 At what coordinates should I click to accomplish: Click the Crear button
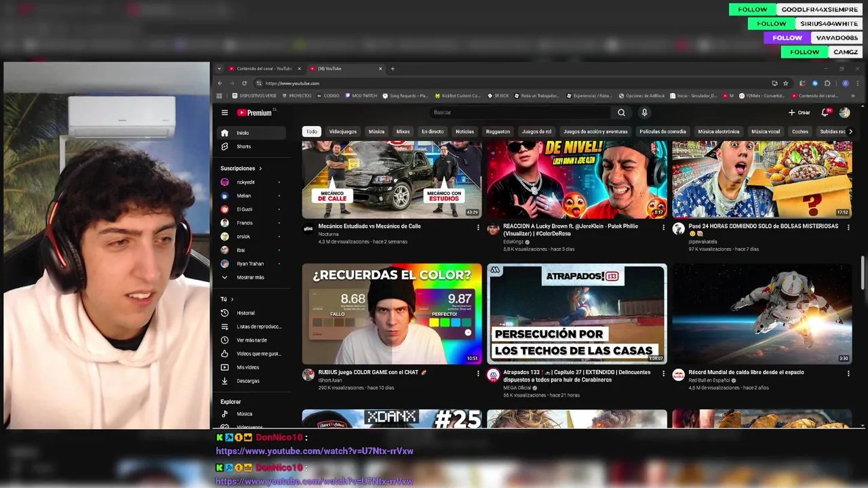[800, 113]
